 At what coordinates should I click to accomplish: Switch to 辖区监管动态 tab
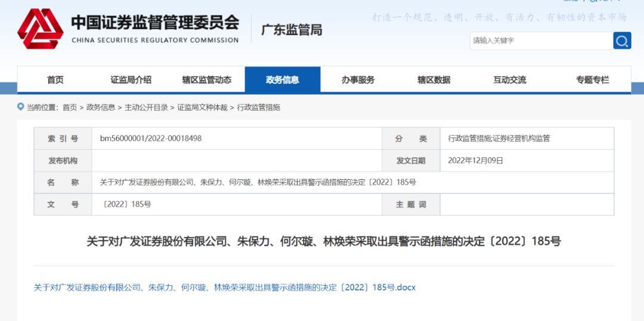(207, 80)
